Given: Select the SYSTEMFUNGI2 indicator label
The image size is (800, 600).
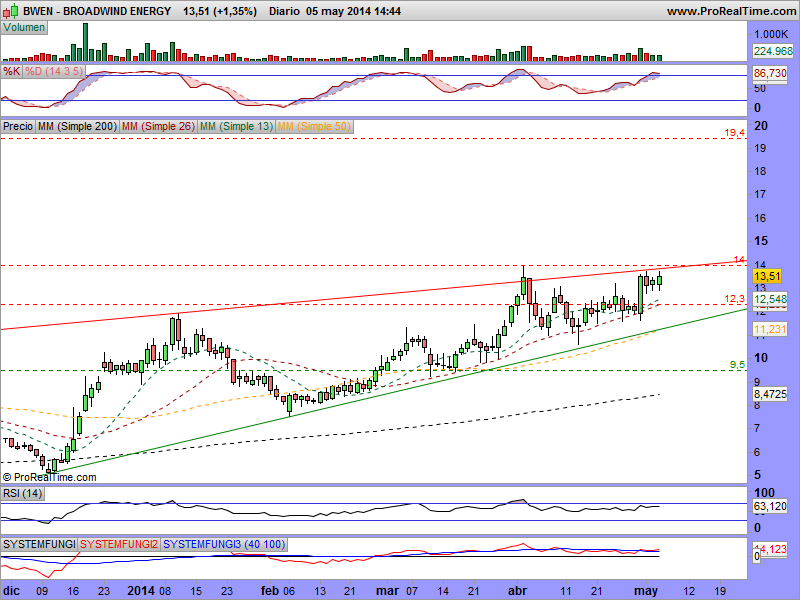Looking at the screenshot, I should (119, 544).
